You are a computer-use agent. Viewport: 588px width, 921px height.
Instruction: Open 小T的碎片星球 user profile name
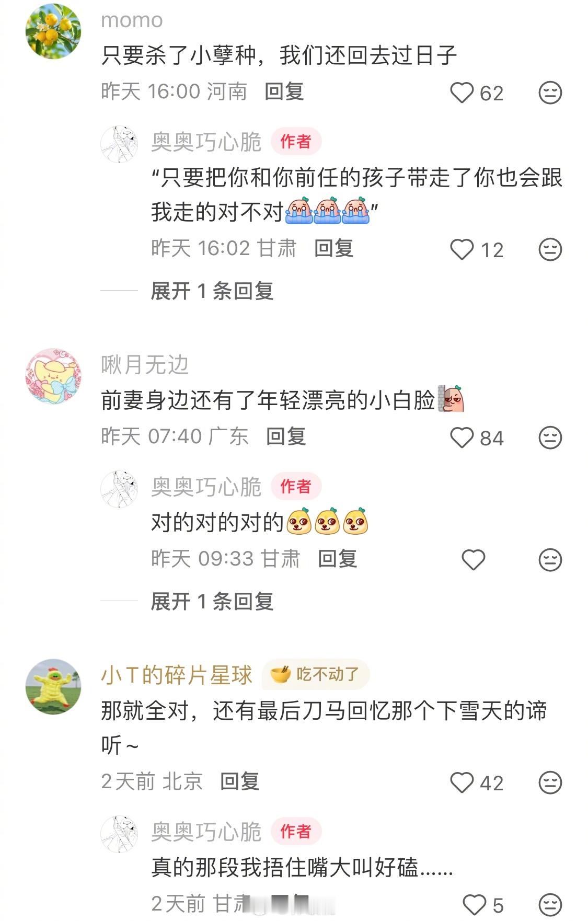177,675
